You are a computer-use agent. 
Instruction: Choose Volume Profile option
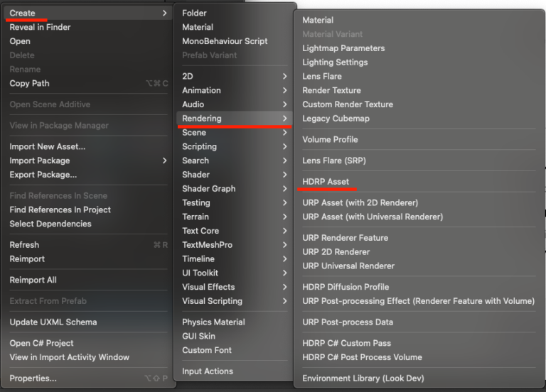point(330,139)
